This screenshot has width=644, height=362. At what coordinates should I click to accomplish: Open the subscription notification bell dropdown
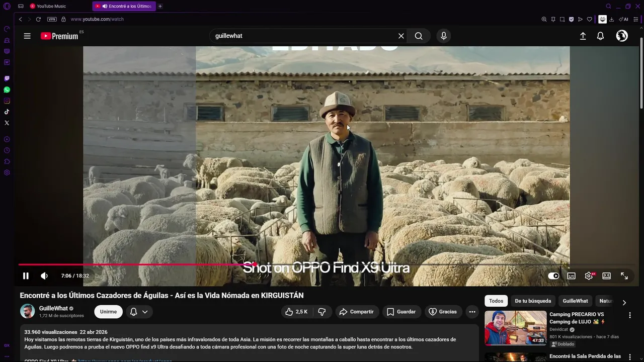tap(139, 312)
